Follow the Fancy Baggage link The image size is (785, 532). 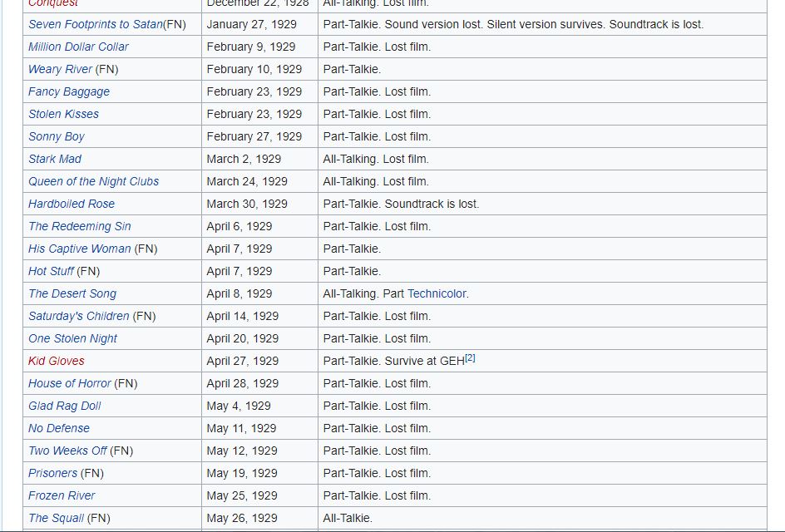[x=69, y=91]
